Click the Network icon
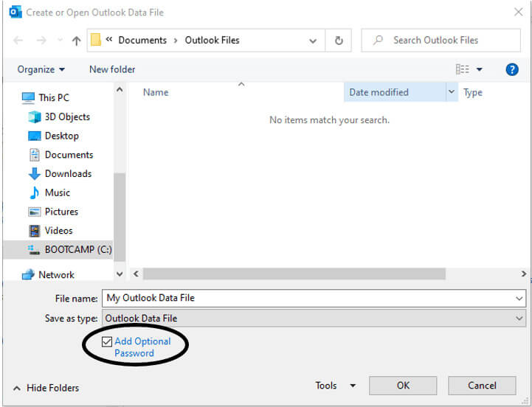 [x=28, y=274]
